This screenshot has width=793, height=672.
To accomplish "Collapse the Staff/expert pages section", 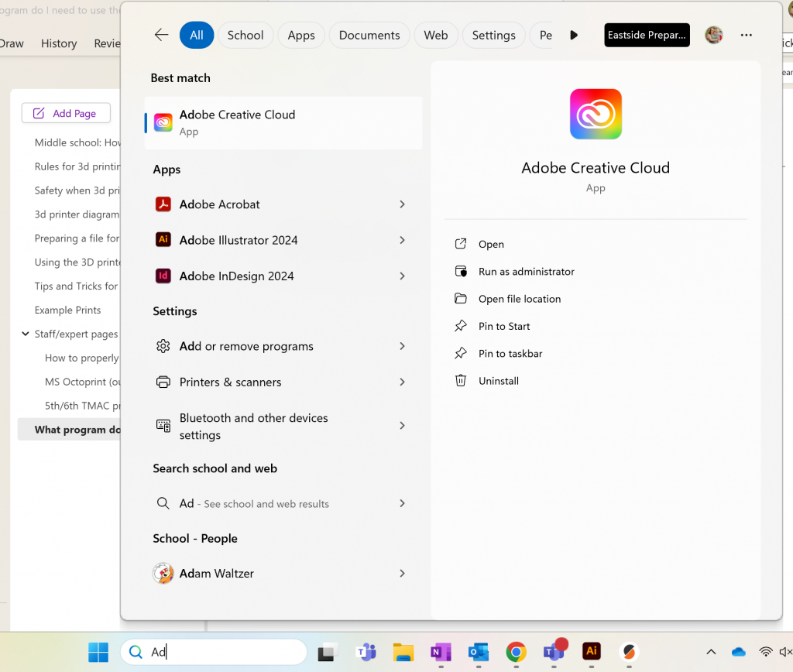I will 26,334.
